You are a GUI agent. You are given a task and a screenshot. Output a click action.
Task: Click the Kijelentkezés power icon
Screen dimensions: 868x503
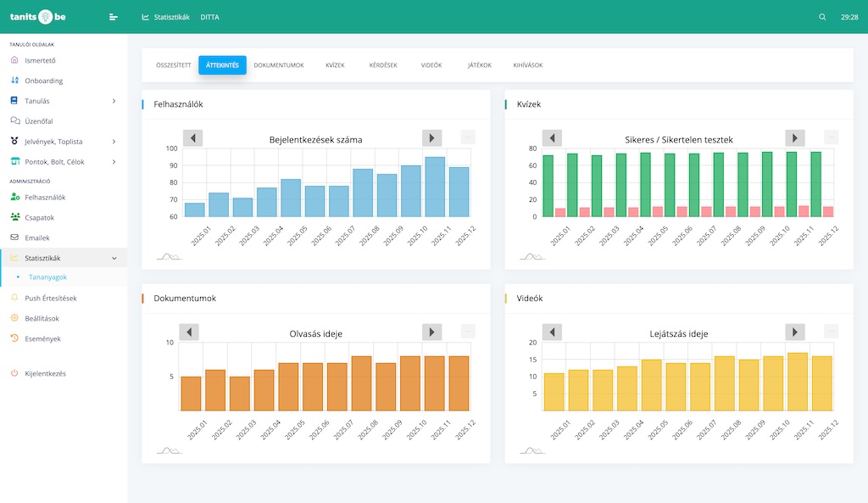[14, 373]
